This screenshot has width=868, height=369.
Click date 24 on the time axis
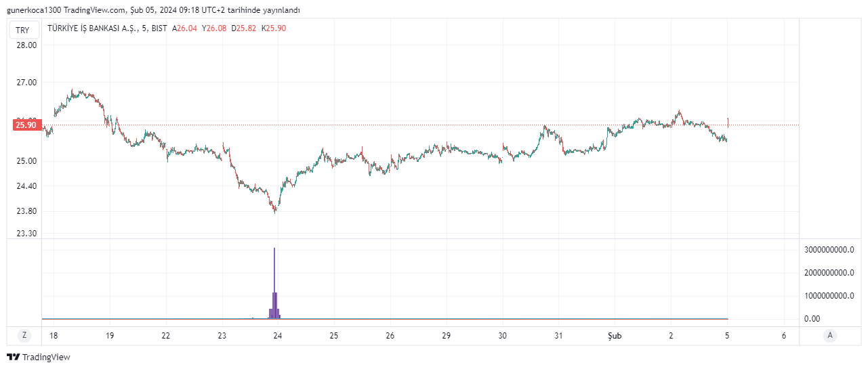click(x=278, y=335)
